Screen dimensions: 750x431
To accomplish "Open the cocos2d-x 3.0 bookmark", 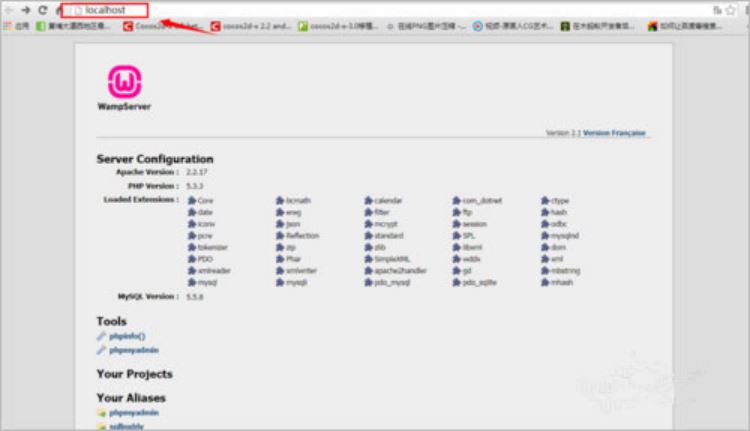I will point(338,26).
